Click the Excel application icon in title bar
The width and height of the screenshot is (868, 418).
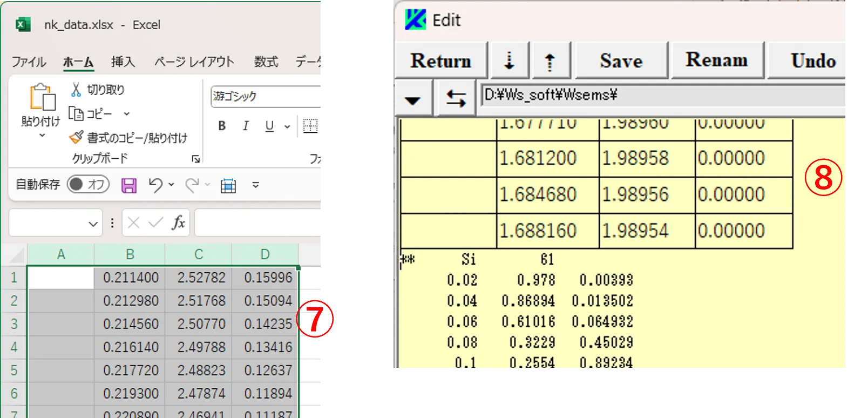tap(23, 25)
